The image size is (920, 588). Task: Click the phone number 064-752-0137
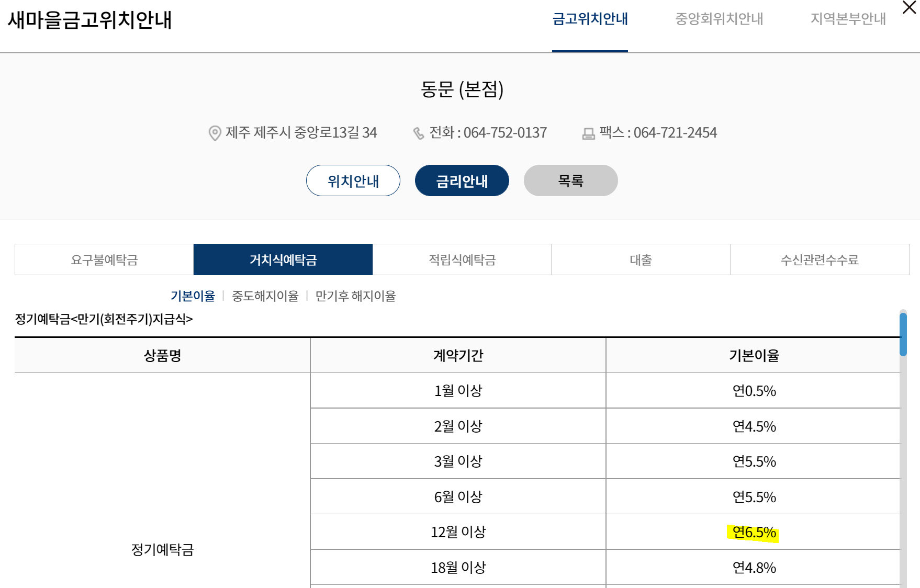click(505, 133)
